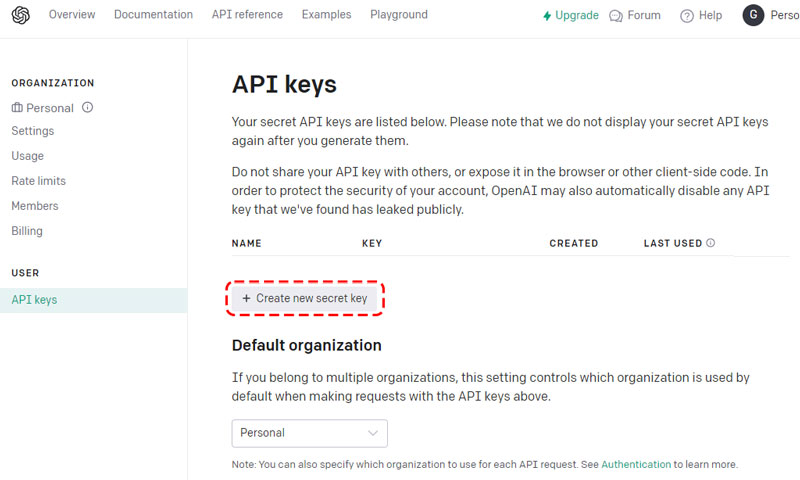This screenshot has width=800, height=480.
Task: Go to the Playground tab
Action: click(x=399, y=14)
